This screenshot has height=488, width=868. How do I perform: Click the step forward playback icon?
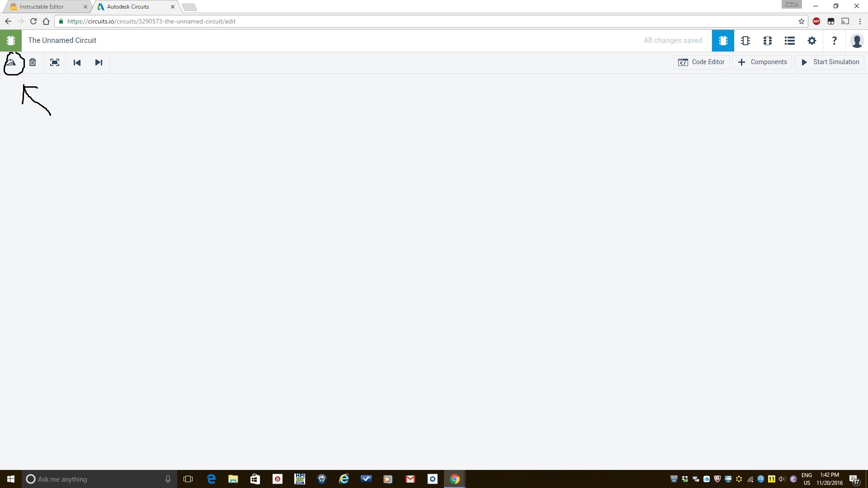pos(99,62)
